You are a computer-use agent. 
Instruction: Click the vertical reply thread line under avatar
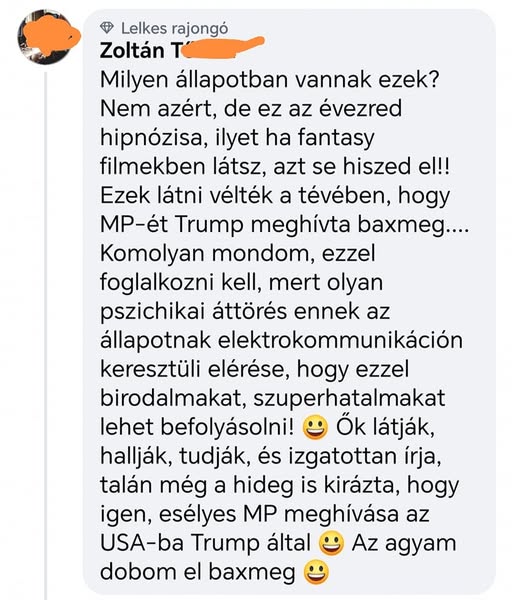click(46, 333)
